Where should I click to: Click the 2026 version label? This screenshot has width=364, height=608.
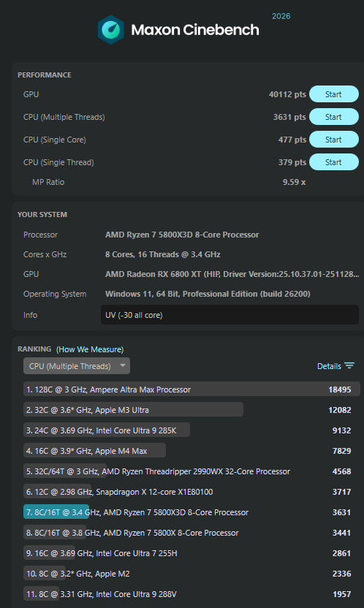(x=281, y=16)
